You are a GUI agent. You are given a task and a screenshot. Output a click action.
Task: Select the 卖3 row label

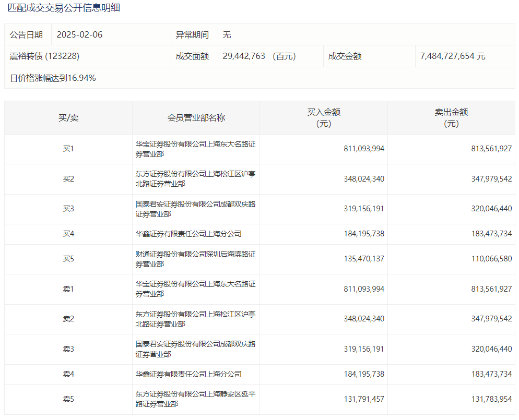click(68, 349)
